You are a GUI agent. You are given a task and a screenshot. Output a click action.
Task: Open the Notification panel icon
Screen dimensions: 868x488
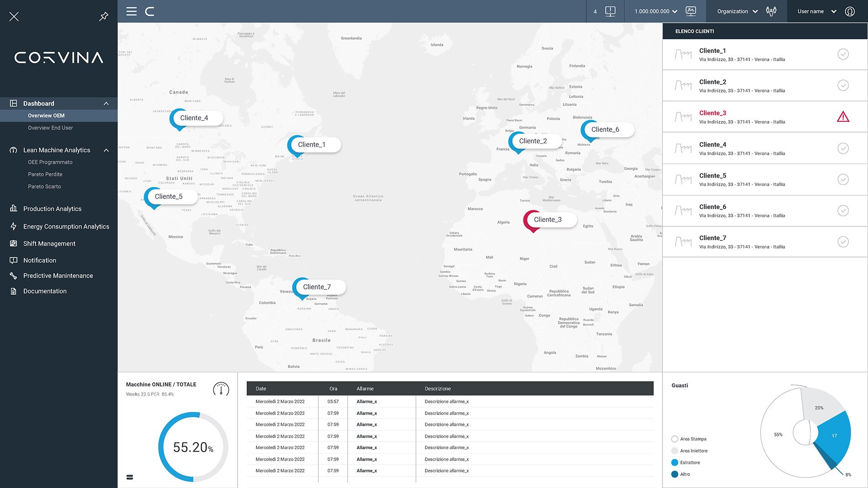[12, 260]
